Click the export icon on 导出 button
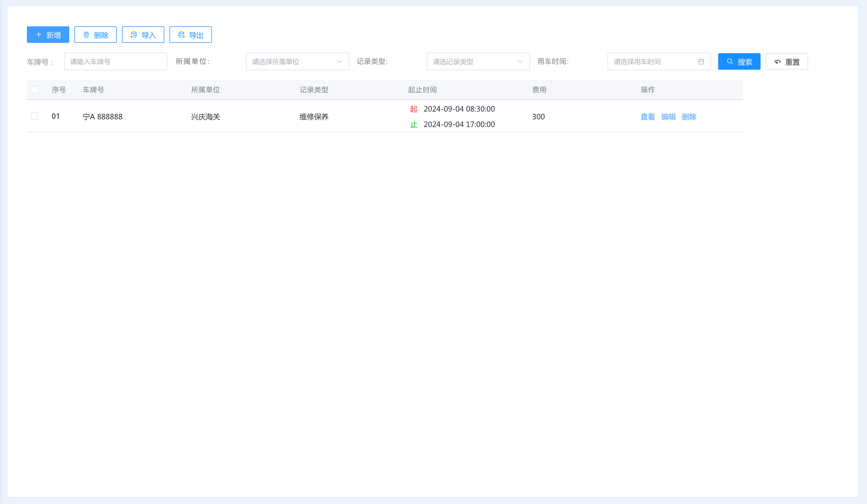867x504 pixels. coord(181,35)
